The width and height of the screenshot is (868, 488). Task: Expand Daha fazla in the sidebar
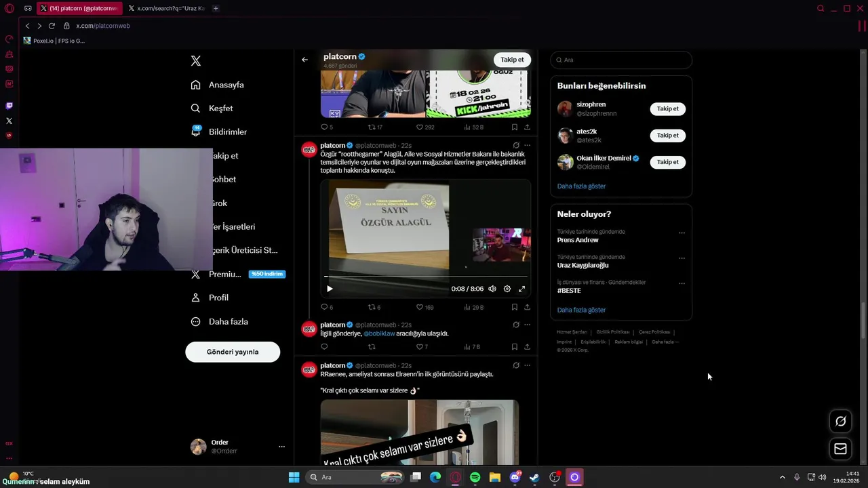[x=219, y=321]
